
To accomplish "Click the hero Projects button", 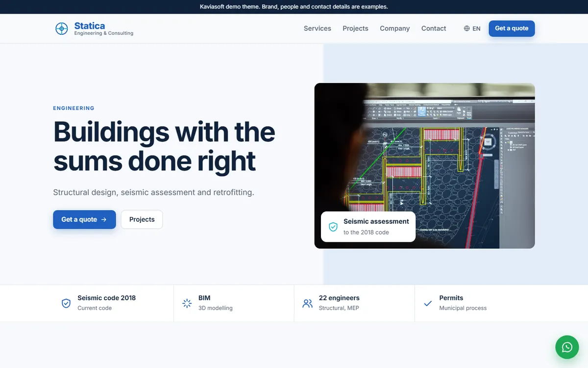I will point(142,219).
